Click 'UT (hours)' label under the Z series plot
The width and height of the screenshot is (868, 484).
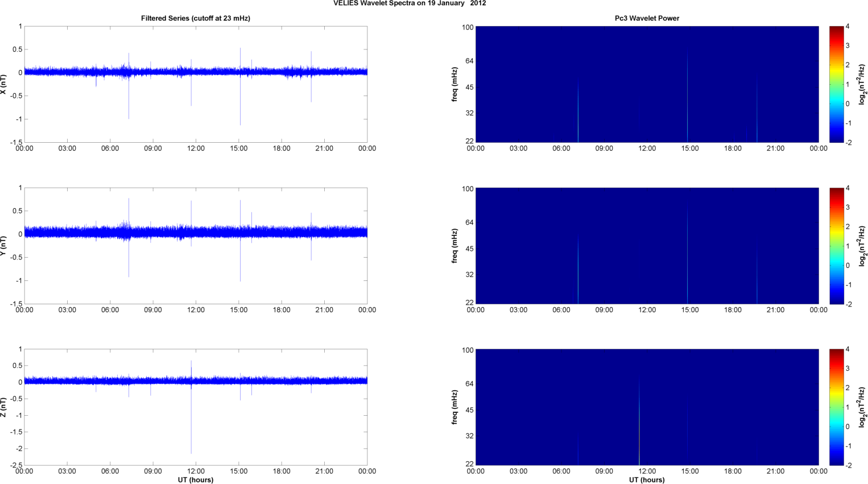tap(196, 480)
